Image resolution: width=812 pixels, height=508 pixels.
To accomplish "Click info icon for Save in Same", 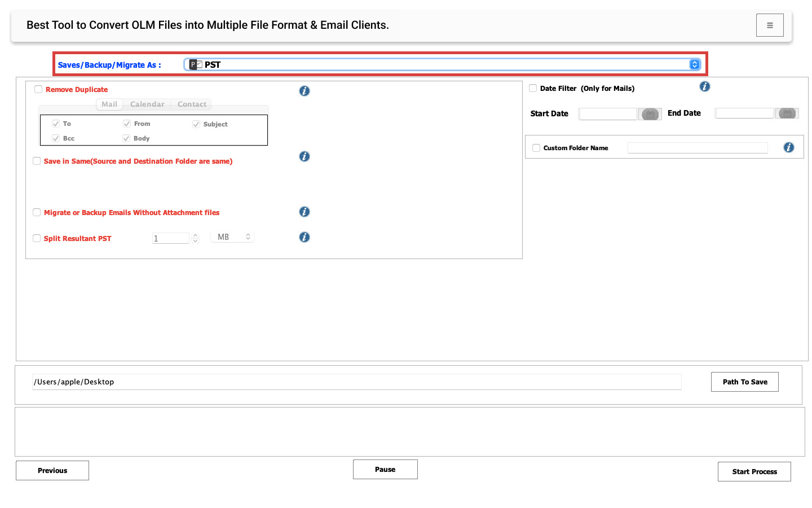I will [304, 156].
